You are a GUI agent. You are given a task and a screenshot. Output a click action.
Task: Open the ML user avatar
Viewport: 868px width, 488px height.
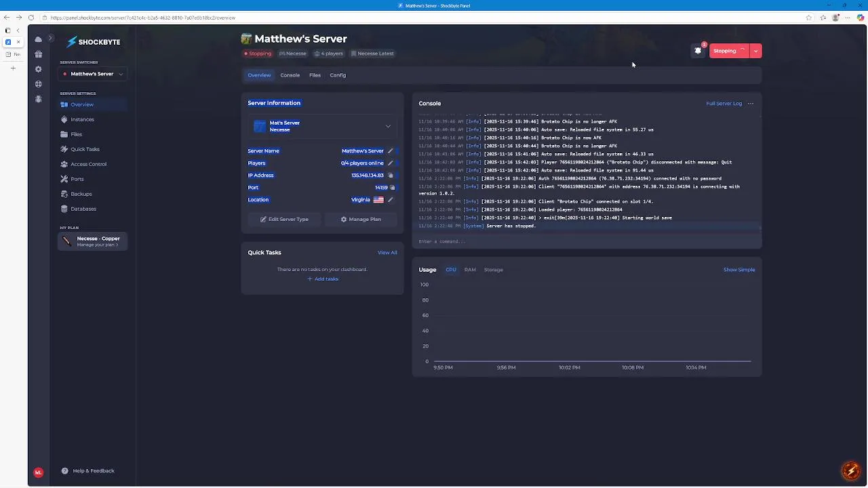pyautogui.click(x=39, y=472)
